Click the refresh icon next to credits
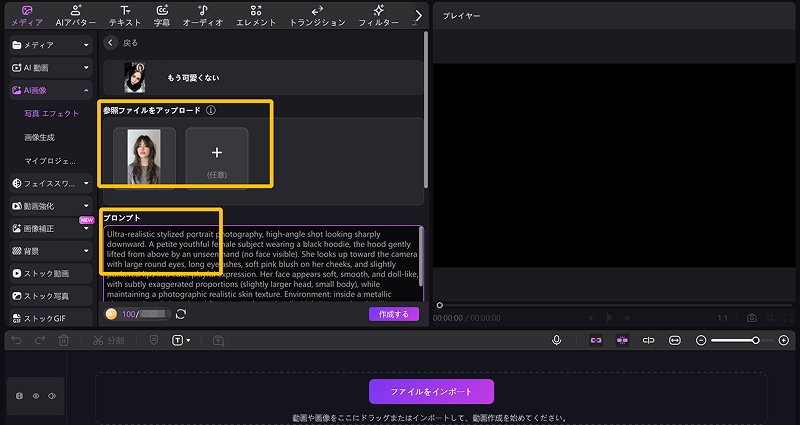800x425 pixels. pyautogui.click(x=180, y=314)
